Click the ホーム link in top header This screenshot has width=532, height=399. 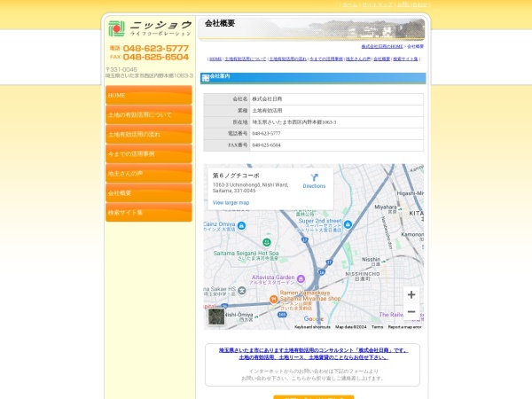pyautogui.click(x=350, y=4)
